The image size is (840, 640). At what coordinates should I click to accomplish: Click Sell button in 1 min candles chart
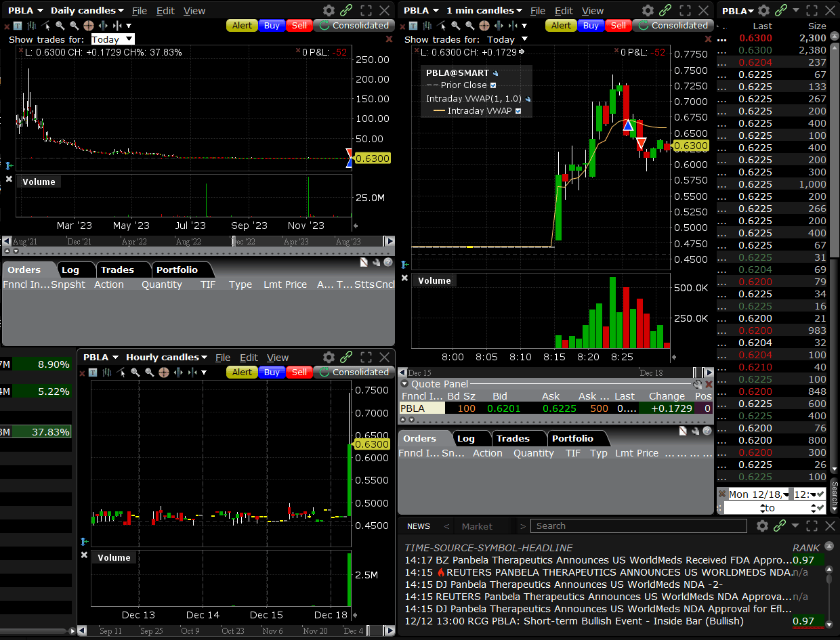pos(618,26)
